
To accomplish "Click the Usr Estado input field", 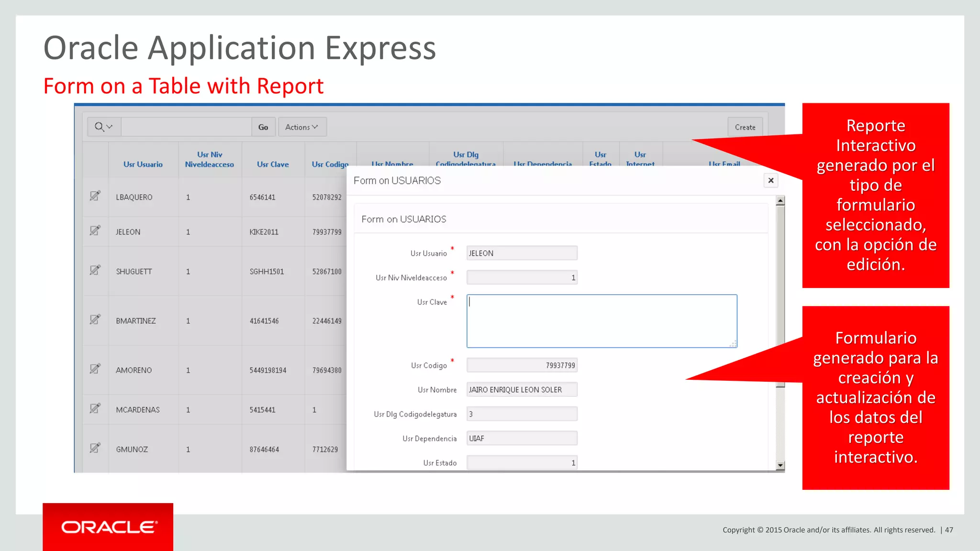I will tap(522, 463).
